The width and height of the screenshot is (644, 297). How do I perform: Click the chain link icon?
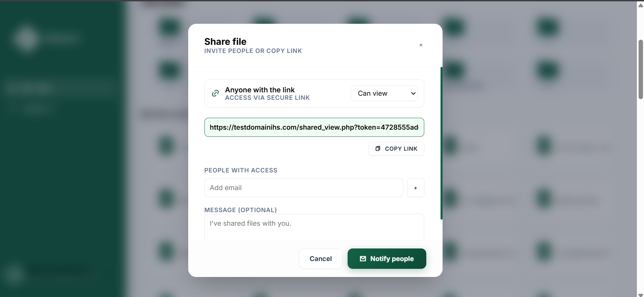pyautogui.click(x=215, y=93)
